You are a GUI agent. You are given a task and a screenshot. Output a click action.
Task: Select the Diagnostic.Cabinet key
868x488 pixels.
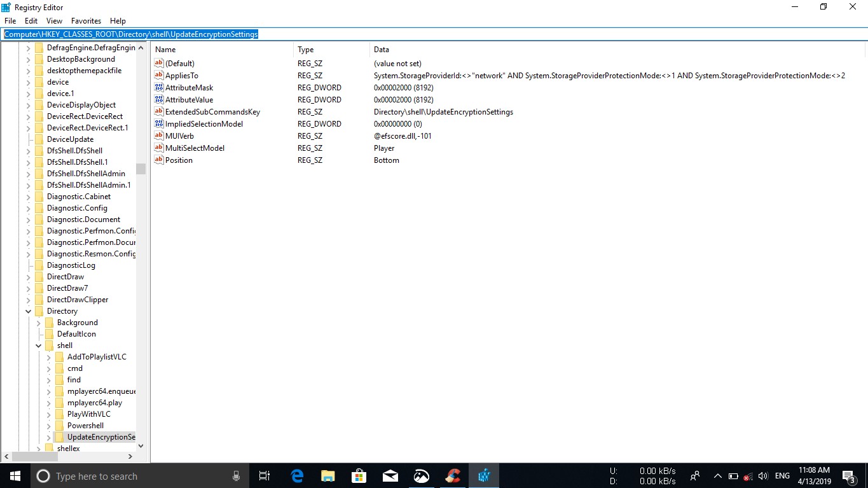tap(79, 197)
